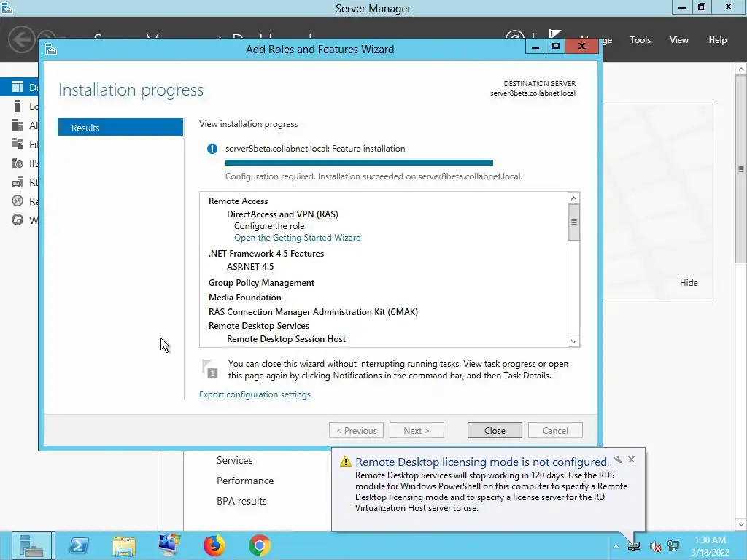The image size is (747, 560).
Task: Click the disabled Next button
Action: click(x=417, y=430)
